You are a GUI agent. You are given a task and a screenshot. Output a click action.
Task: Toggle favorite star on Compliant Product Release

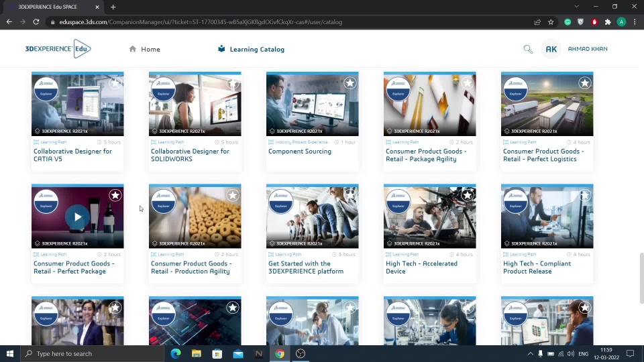coord(585,195)
